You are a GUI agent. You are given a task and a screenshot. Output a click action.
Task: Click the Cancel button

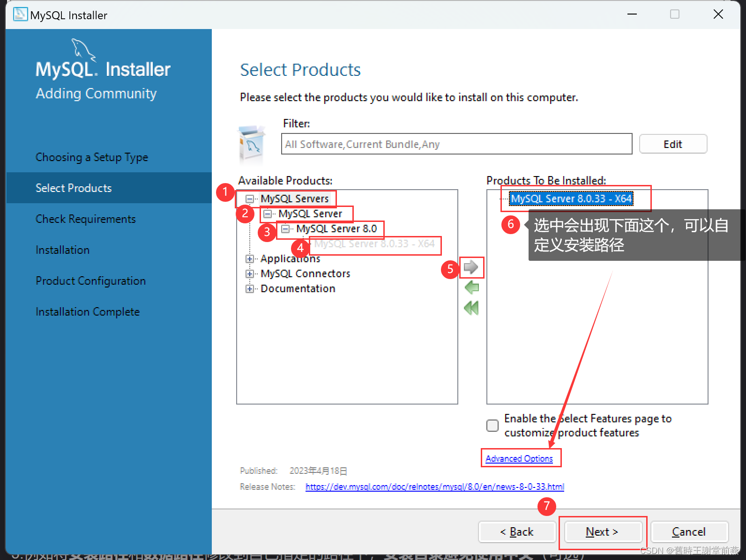click(689, 532)
